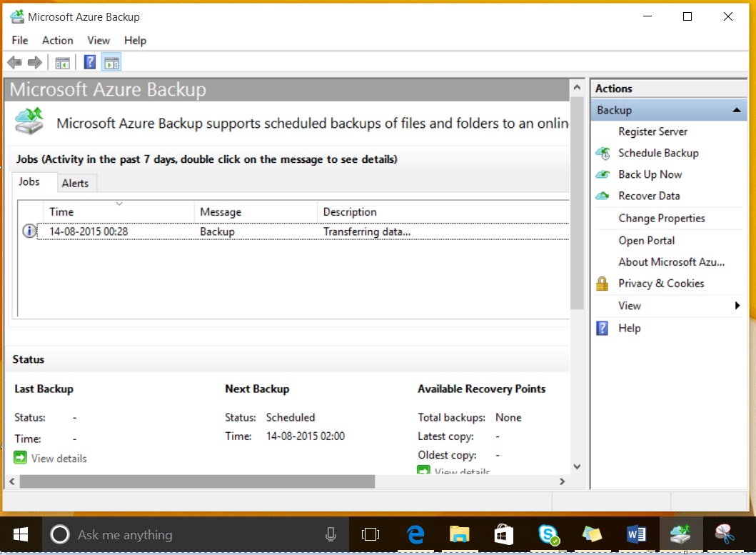Click Recover Data action
The width and height of the screenshot is (756, 555).
click(649, 196)
